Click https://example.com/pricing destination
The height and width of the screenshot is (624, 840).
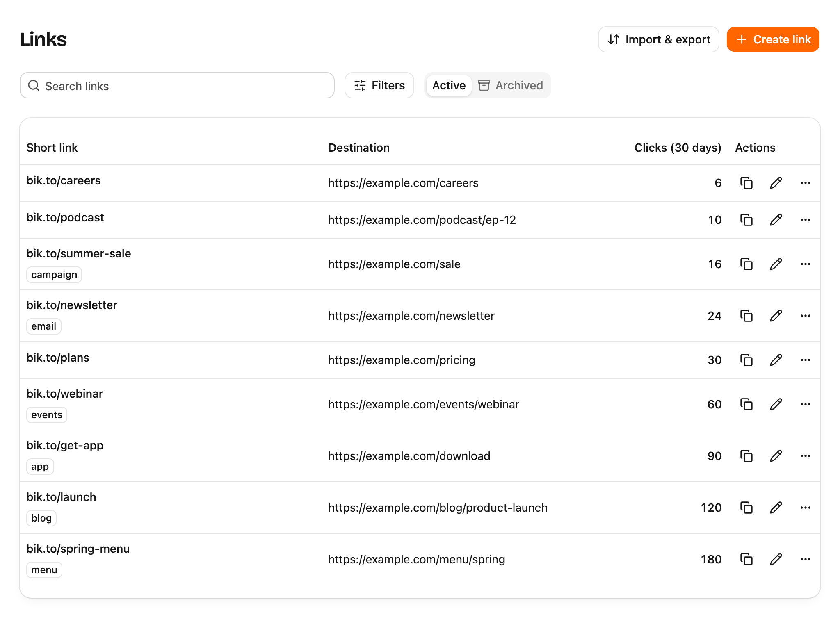point(402,360)
